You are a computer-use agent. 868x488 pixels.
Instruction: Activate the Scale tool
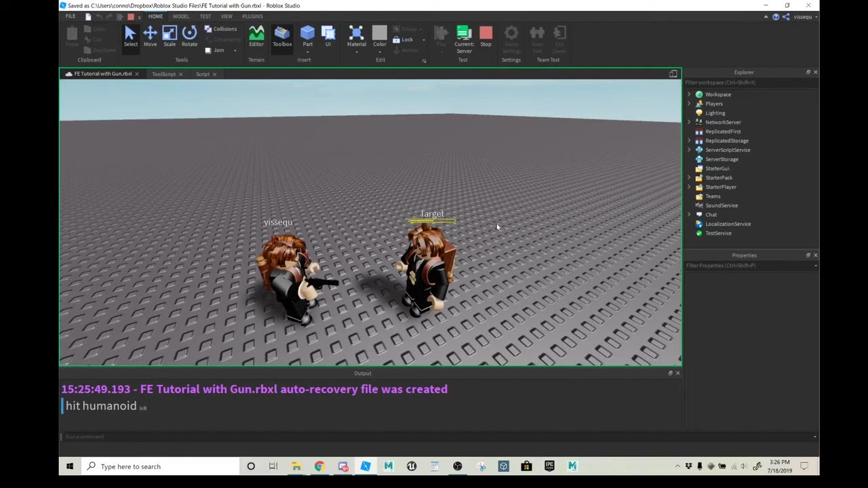pyautogui.click(x=170, y=37)
